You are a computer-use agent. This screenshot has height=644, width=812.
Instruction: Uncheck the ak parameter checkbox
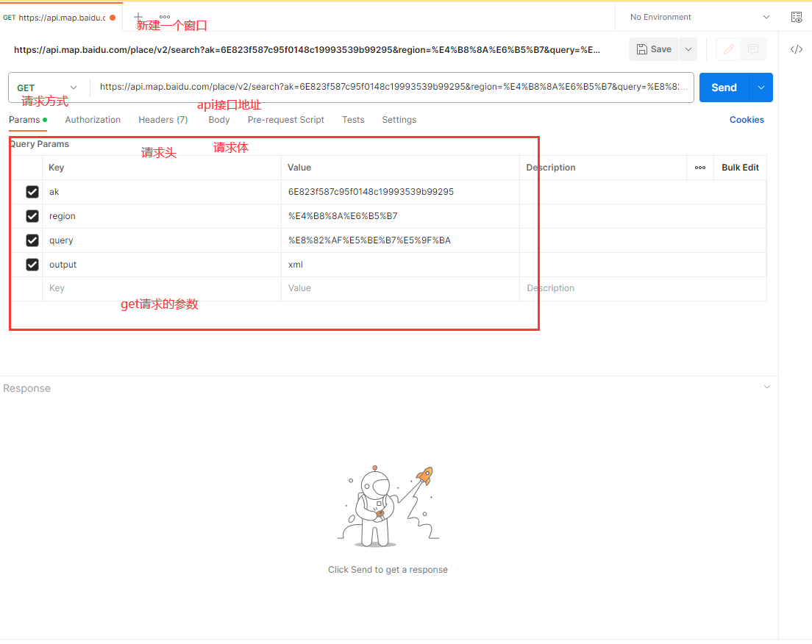pos(32,192)
